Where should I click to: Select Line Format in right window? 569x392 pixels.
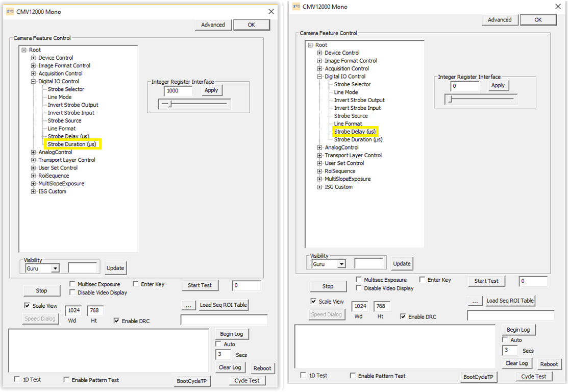click(x=348, y=124)
